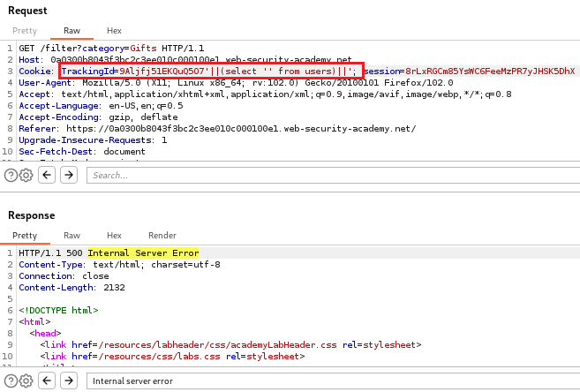This screenshot has width=580, height=392.
Task: Click the session cookie value
Action: pyautogui.click(x=490, y=71)
